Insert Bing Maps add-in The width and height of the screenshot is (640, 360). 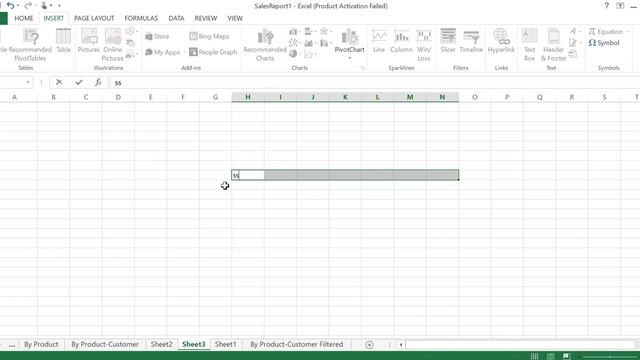209,36
